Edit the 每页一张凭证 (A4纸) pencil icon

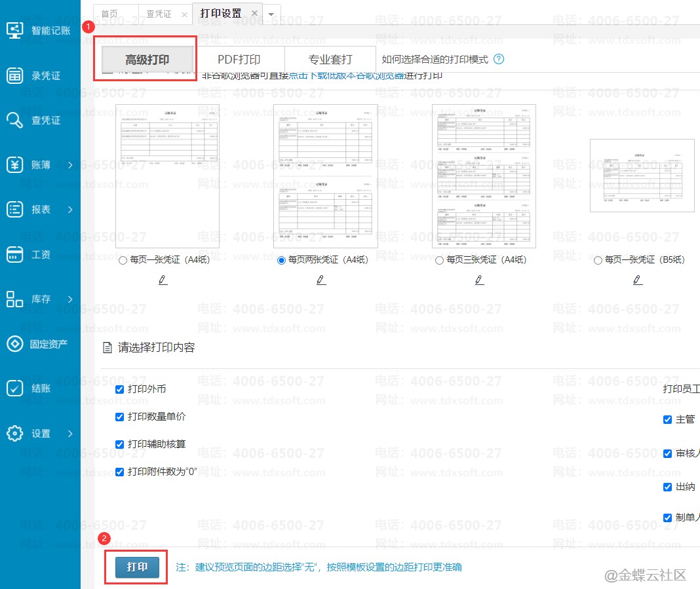tap(163, 280)
